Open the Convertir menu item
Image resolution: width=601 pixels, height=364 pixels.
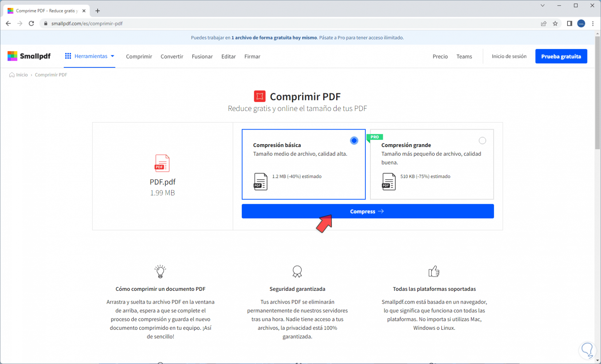172,56
